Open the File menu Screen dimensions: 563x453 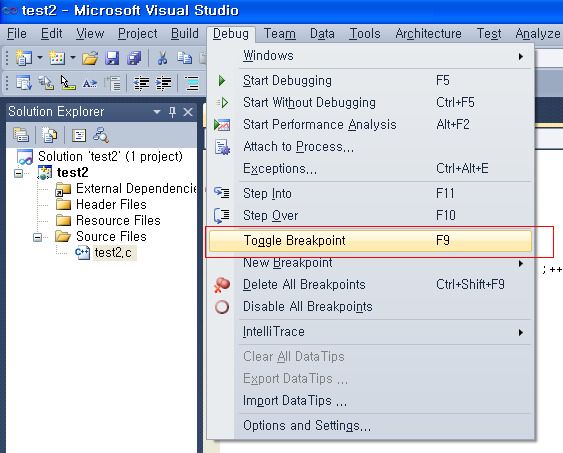(x=17, y=34)
